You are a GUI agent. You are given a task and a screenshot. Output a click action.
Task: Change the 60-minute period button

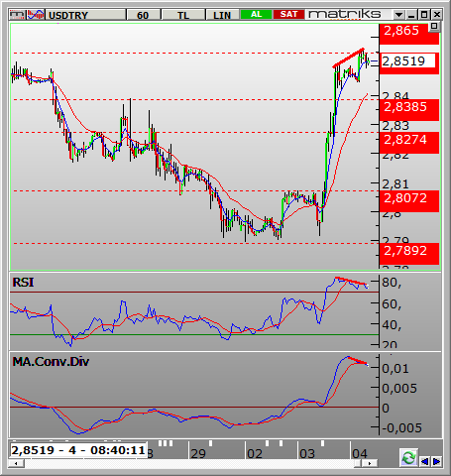coord(144,15)
